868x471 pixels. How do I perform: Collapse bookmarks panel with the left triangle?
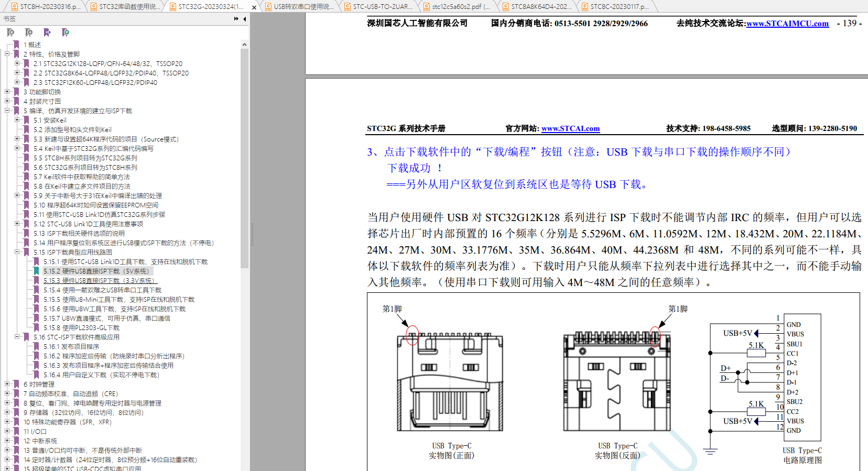245,19
